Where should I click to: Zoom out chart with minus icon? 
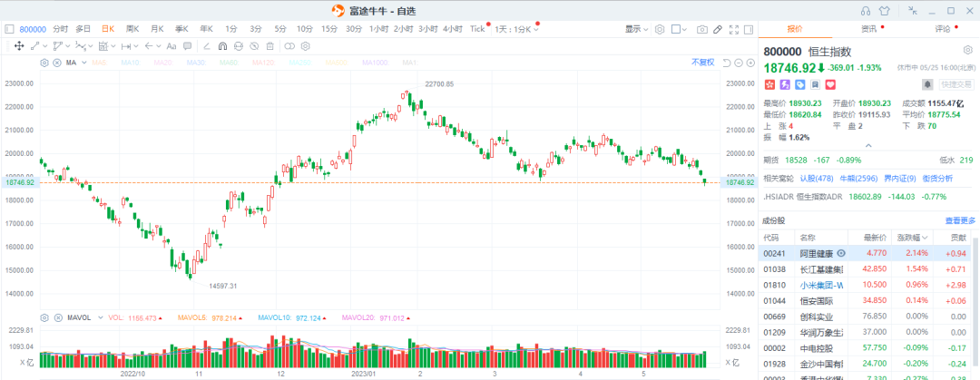(x=738, y=63)
